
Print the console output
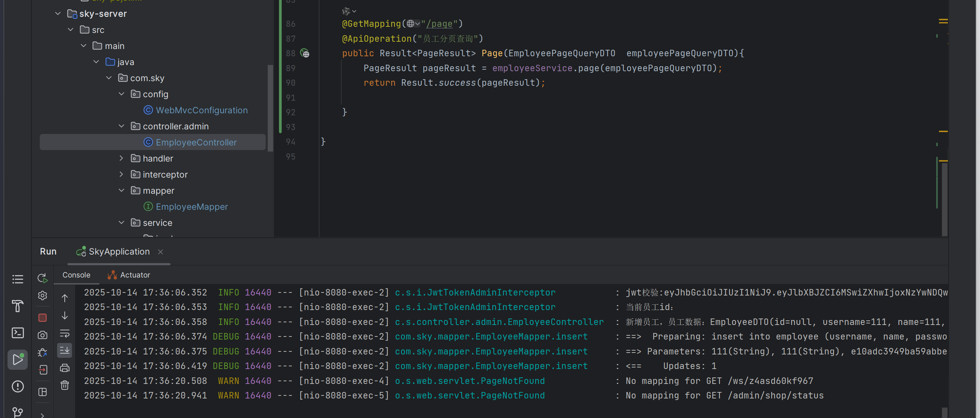(x=65, y=368)
